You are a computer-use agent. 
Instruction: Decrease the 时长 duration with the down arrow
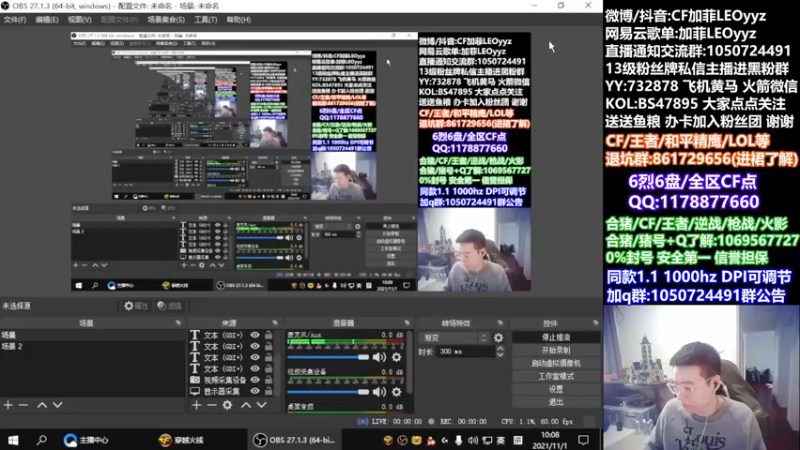(500, 355)
